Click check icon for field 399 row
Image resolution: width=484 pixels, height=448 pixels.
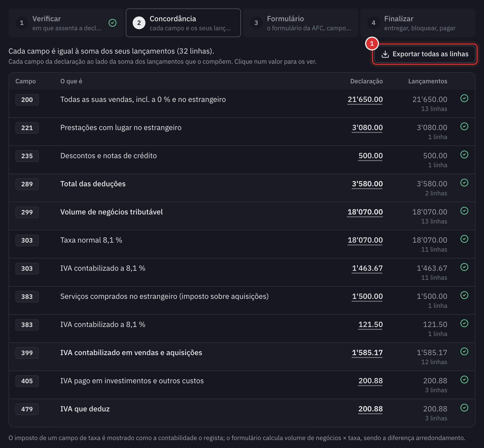coord(464,351)
